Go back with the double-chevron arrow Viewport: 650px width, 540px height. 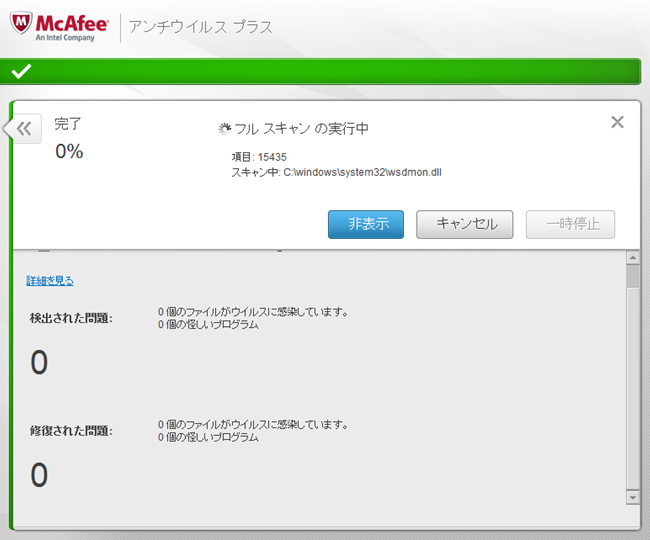pos(24,128)
